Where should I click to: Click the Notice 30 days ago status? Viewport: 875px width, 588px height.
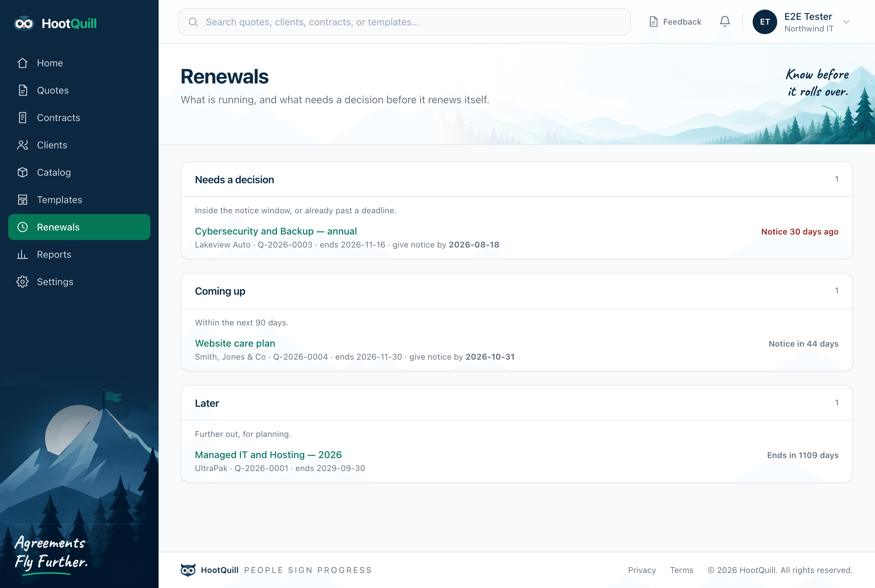point(800,232)
